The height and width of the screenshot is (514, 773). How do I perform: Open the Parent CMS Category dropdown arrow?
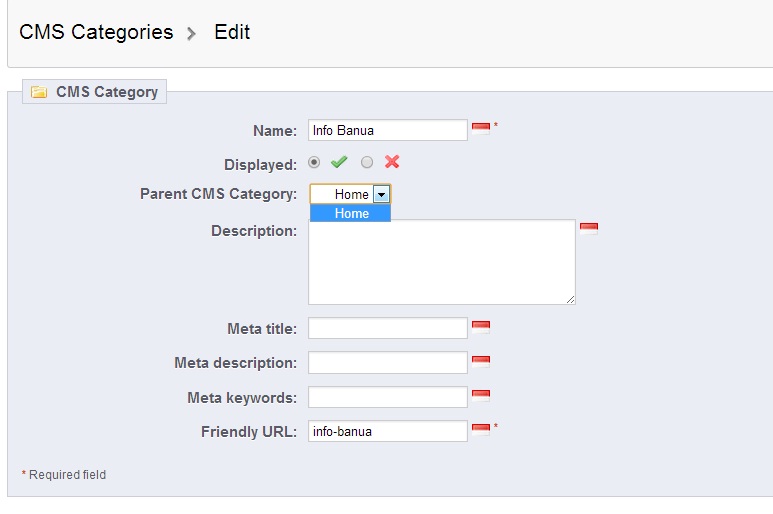381,194
